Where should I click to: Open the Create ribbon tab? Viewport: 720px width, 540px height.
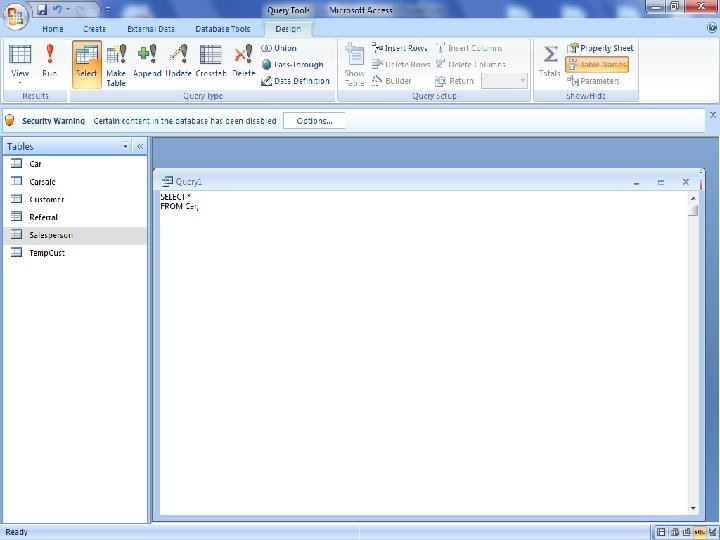click(x=95, y=28)
